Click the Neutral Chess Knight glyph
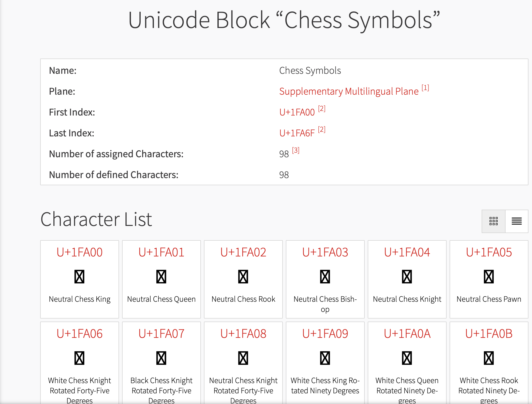This screenshot has width=532, height=404. [407, 277]
